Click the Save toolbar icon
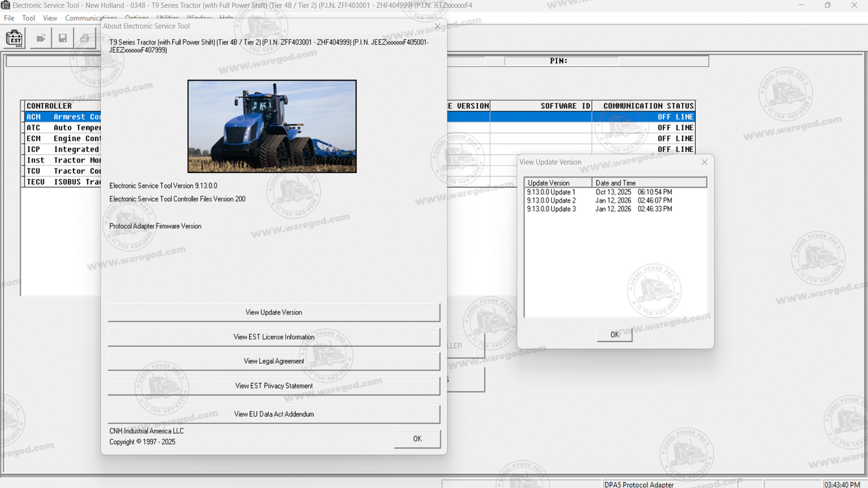 (x=62, y=37)
